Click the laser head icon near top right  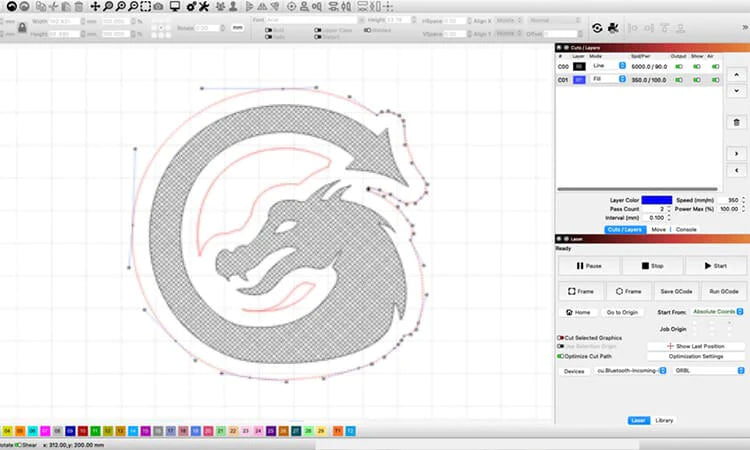click(x=613, y=28)
